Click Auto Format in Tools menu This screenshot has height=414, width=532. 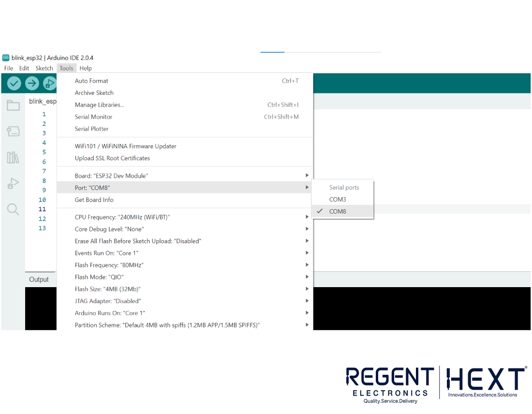pyautogui.click(x=91, y=81)
